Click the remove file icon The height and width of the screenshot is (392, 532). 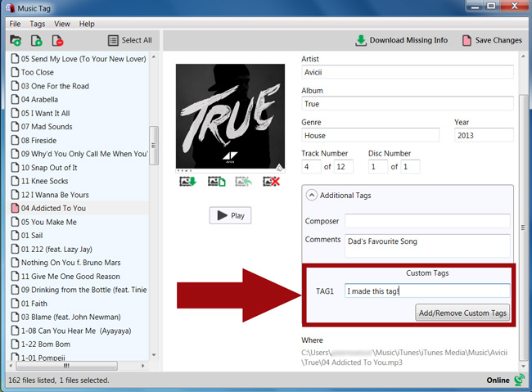(57, 40)
